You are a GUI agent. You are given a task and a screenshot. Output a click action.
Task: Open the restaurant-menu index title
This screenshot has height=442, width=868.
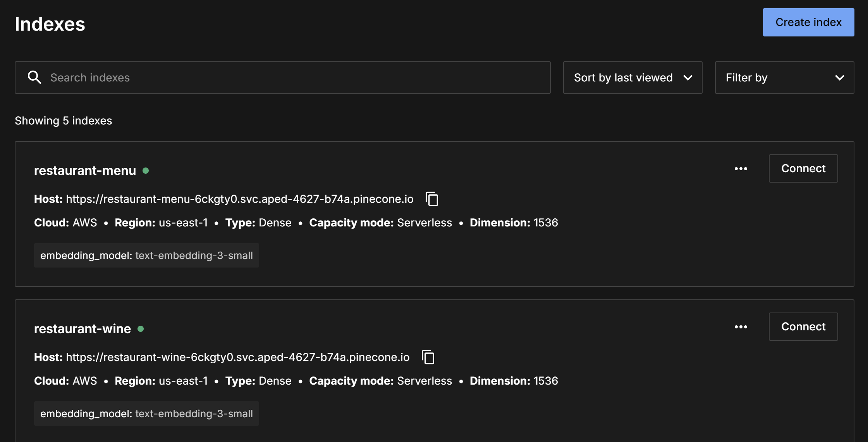pos(85,171)
